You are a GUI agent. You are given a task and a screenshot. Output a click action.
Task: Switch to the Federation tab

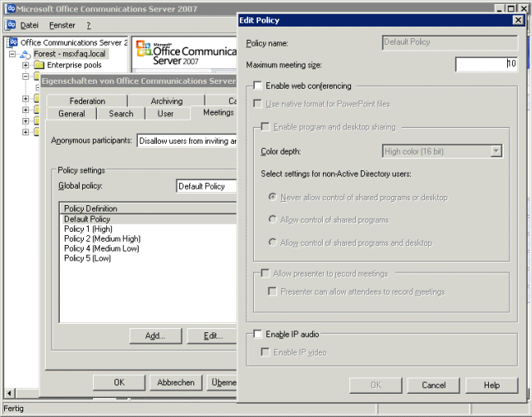pos(87,101)
